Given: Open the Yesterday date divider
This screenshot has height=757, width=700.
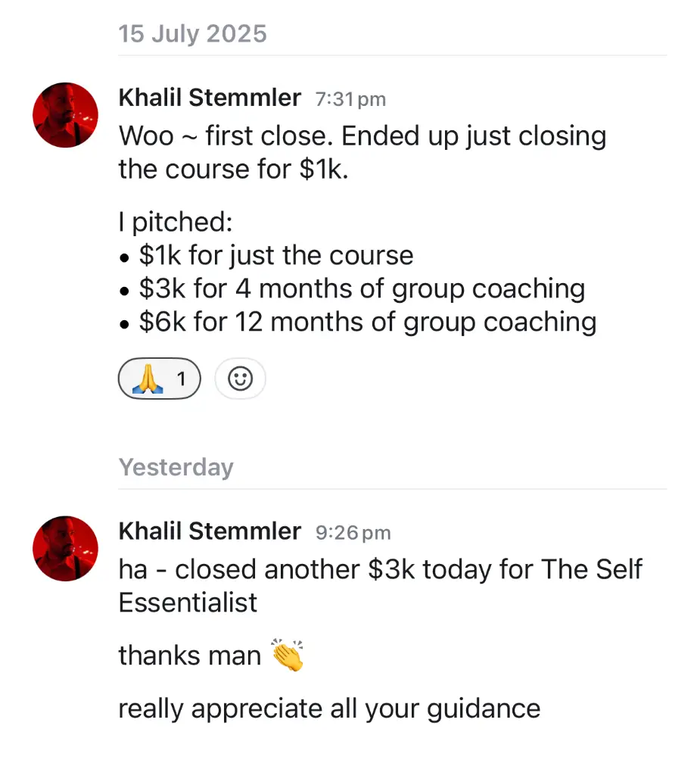Looking at the screenshot, I should [176, 467].
